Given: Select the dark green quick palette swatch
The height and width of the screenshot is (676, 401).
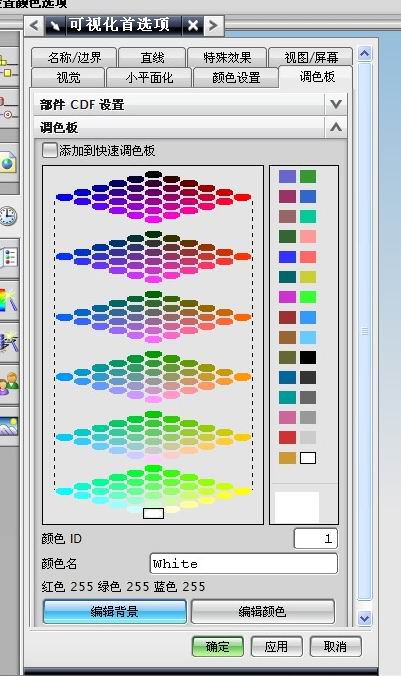Looking at the screenshot, I should pos(287,237).
